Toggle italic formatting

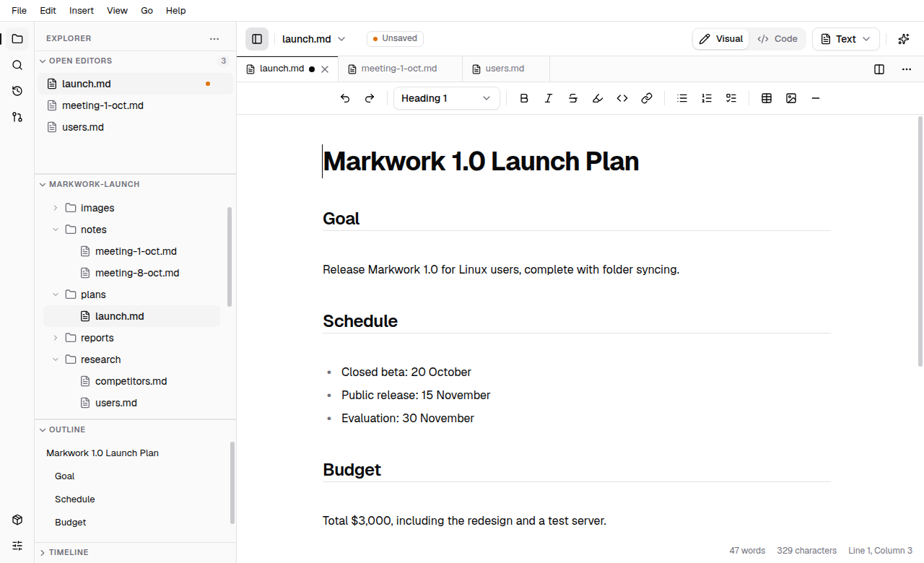pos(549,98)
